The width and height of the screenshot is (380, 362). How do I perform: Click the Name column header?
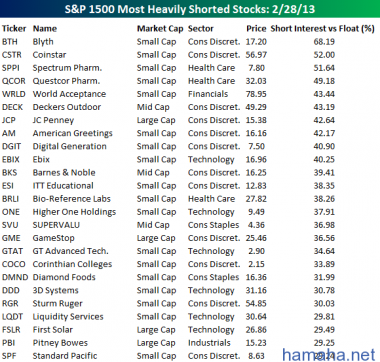45,29
